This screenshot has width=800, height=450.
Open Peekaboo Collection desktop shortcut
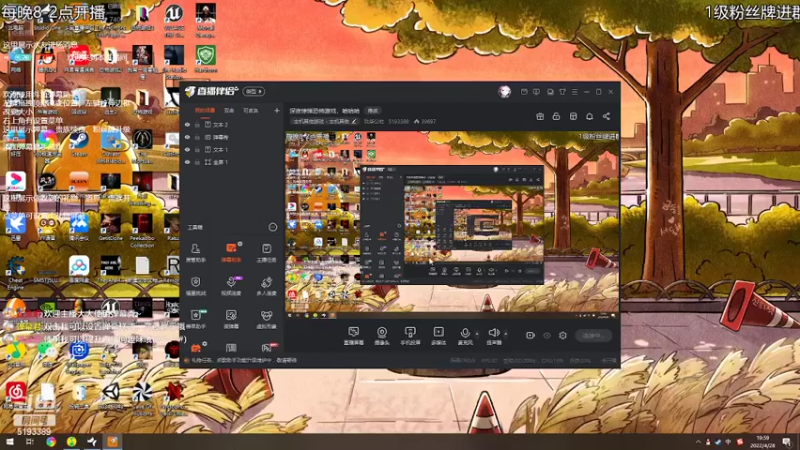142,231
